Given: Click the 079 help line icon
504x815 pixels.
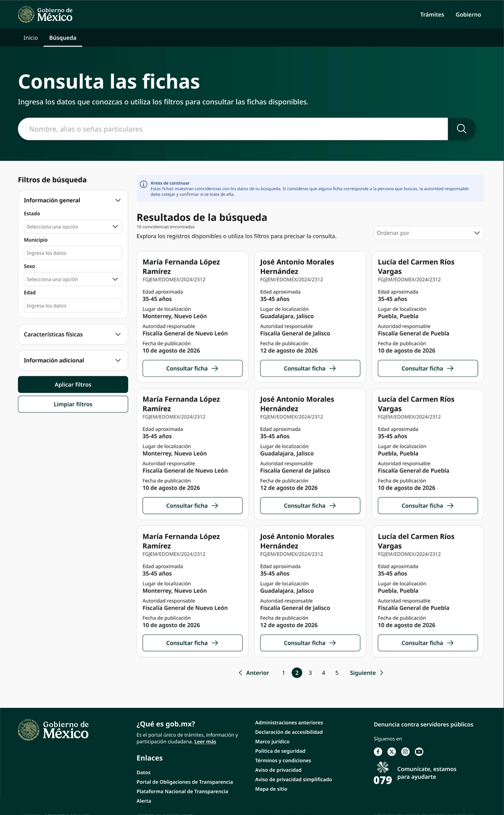Looking at the screenshot, I should [x=383, y=773].
